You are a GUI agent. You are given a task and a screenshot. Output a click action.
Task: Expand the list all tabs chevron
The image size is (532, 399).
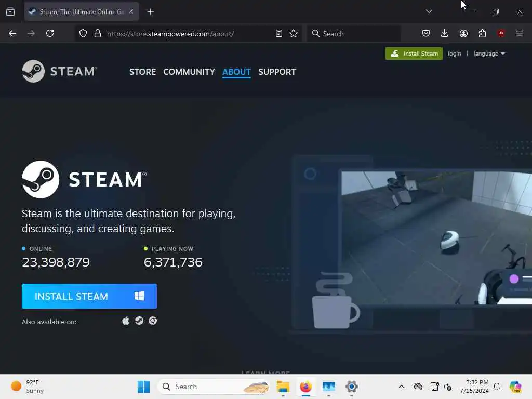click(429, 11)
